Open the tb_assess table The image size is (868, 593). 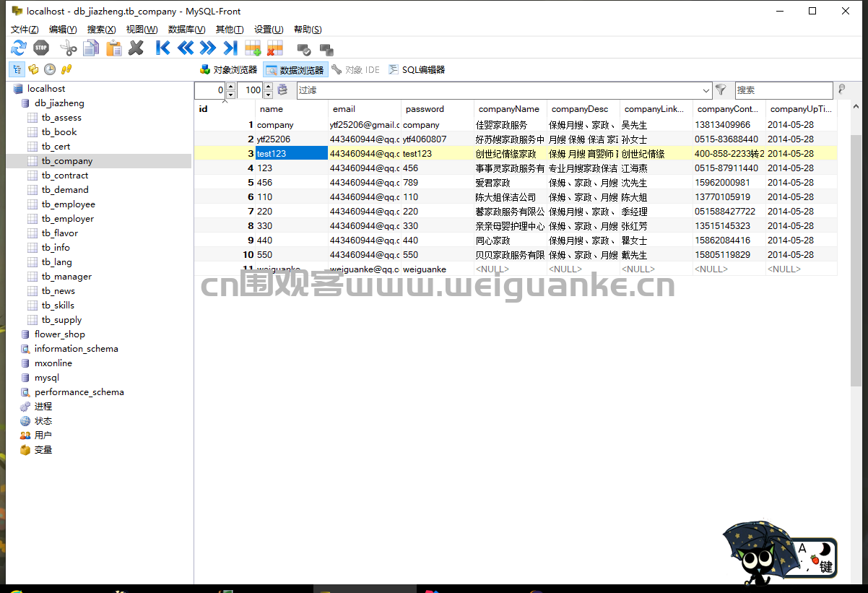coord(61,118)
